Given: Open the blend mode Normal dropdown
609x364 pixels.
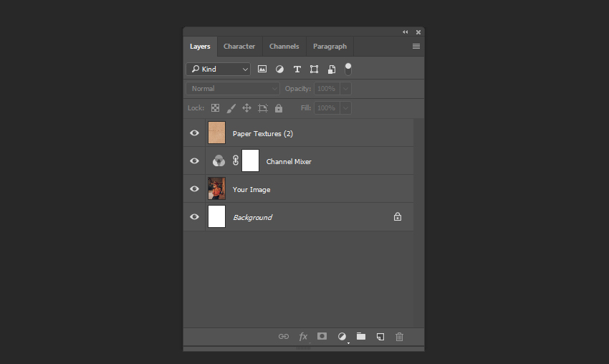Looking at the screenshot, I should coord(233,89).
